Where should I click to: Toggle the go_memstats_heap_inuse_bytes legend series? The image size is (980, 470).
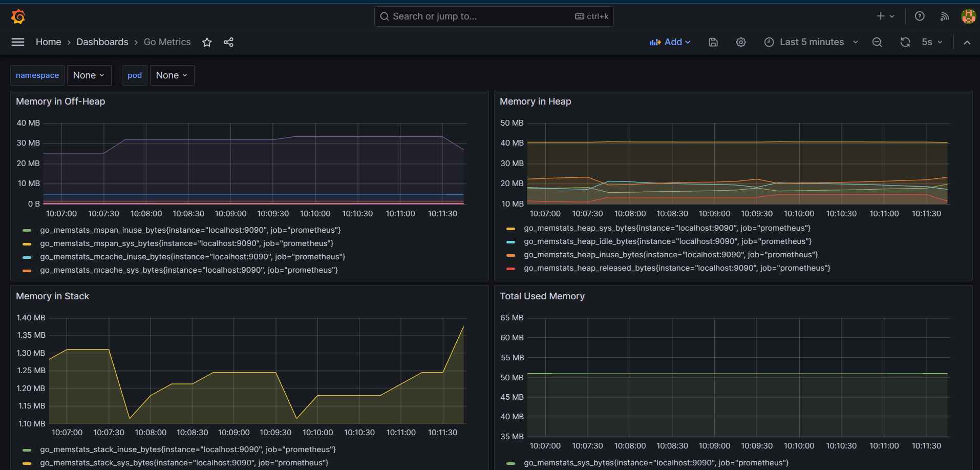click(671, 255)
